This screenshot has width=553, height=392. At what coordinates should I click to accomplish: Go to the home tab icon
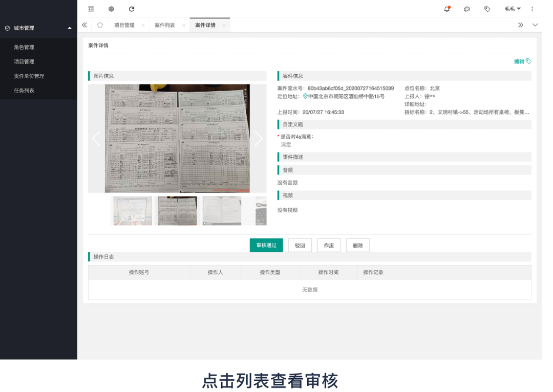click(x=100, y=25)
